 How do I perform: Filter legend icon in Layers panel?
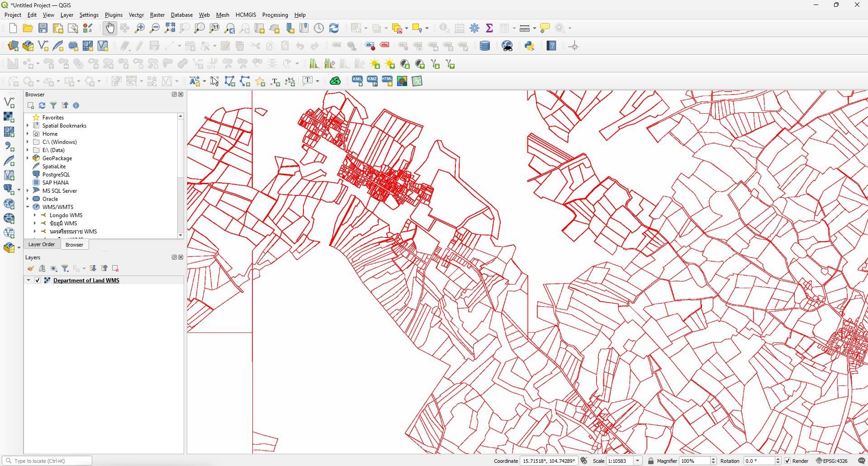click(x=65, y=268)
